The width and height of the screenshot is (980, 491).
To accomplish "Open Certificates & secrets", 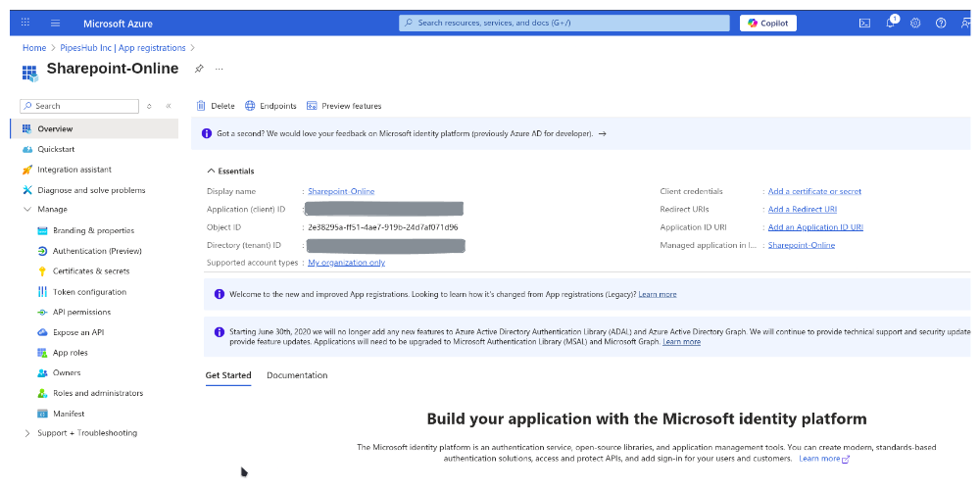I will click(90, 271).
